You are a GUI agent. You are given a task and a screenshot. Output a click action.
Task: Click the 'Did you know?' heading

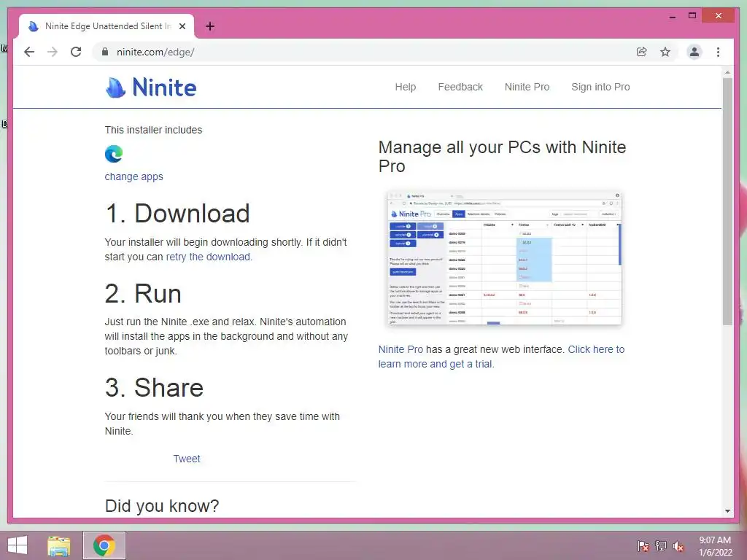click(x=162, y=506)
